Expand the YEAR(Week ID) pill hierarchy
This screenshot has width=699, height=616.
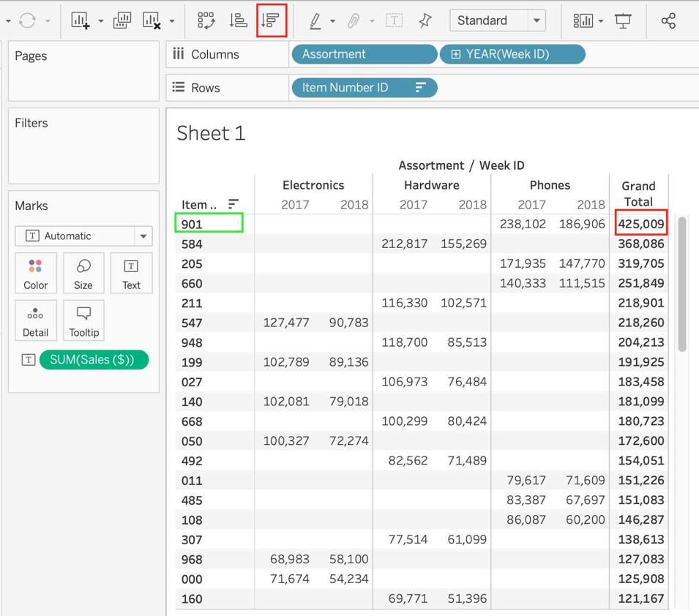(x=456, y=54)
